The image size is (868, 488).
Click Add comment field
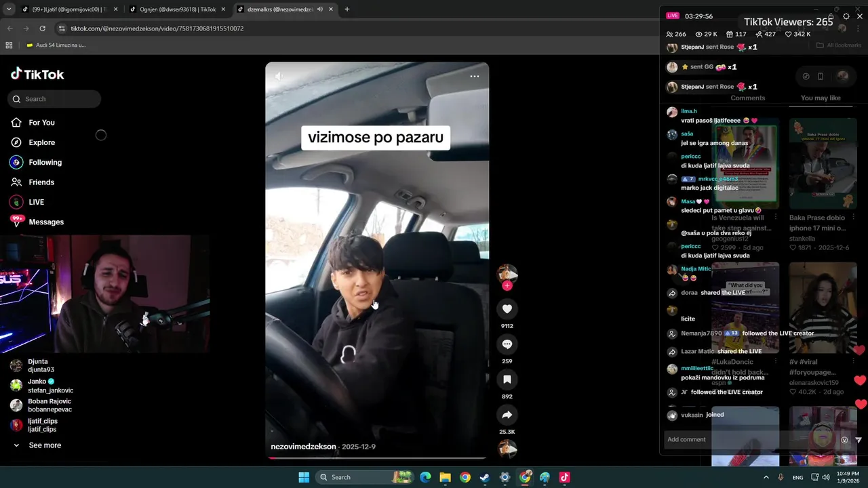click(x=749, y=439)
